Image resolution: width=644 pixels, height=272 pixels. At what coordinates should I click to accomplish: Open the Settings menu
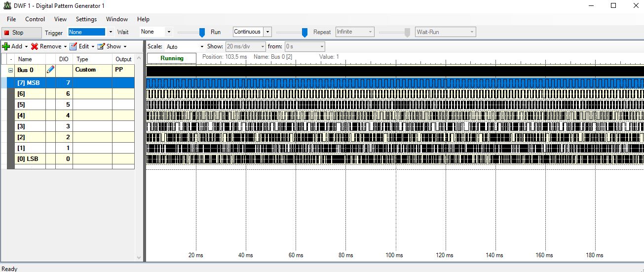pyautogui.click(x=86, y=19)
